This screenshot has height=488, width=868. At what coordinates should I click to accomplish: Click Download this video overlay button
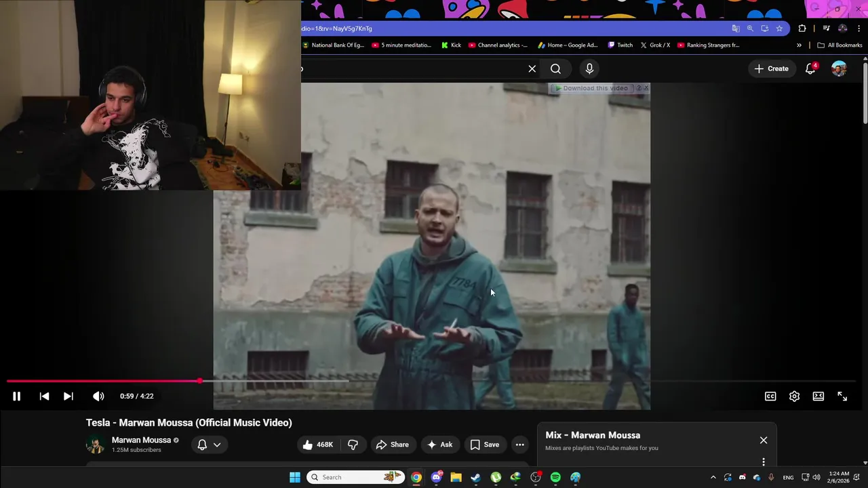pyautogui.click(x=591, y=88)
